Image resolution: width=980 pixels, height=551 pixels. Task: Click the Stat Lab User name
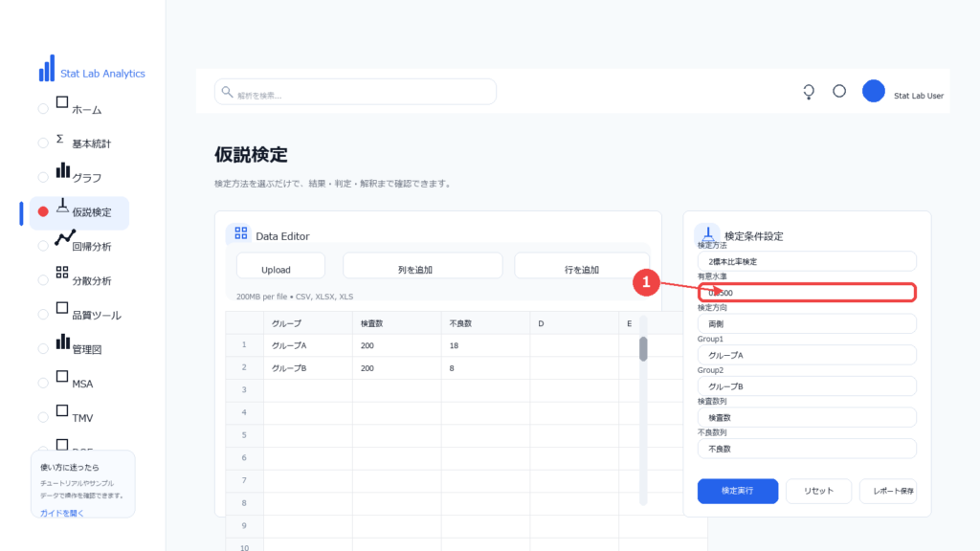[918, 96]
